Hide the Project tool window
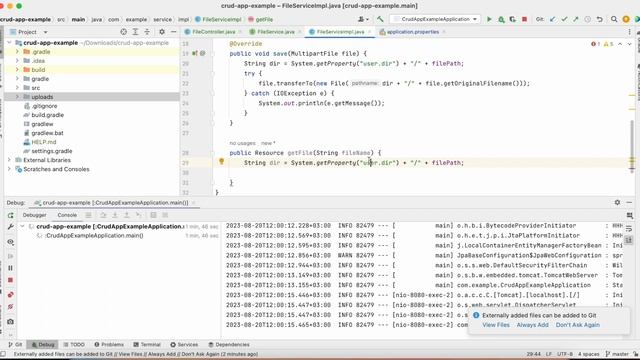Viewport: 640px width, 360px height. point(173,32)
